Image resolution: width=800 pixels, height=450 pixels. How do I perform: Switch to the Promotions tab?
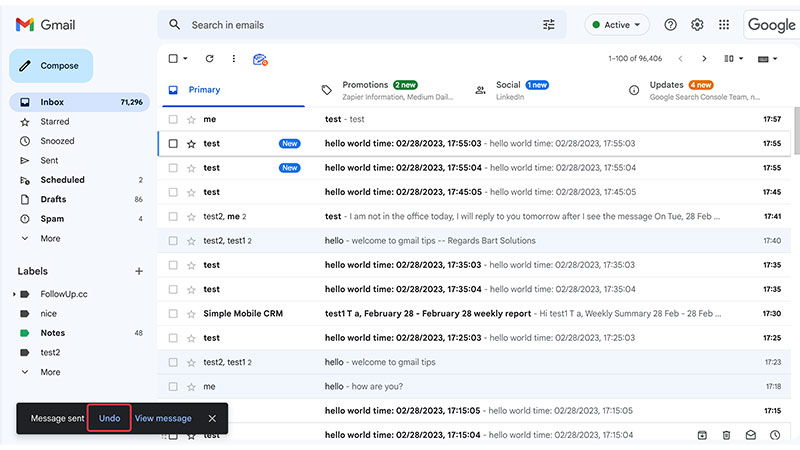point(388,90)
